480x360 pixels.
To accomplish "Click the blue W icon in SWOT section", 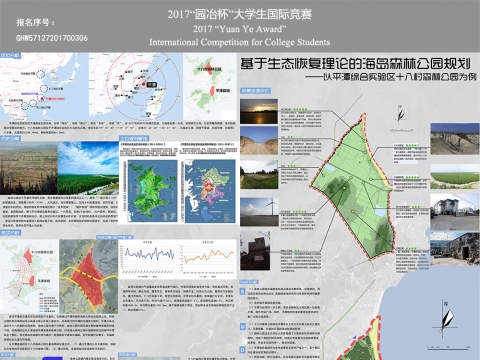I will (x=243, y=326).
